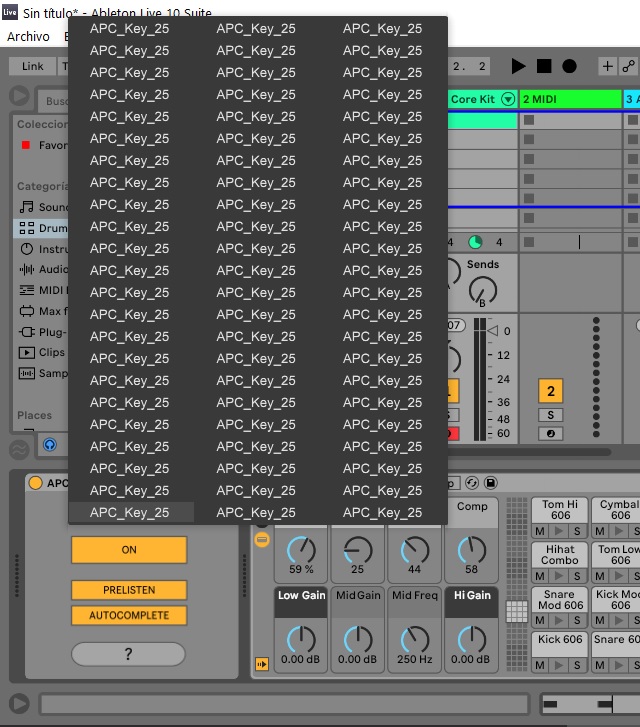Click the bottom-left info view toggle triangle
This screenshot has height=727, width=640.
[x=19, y=703]
